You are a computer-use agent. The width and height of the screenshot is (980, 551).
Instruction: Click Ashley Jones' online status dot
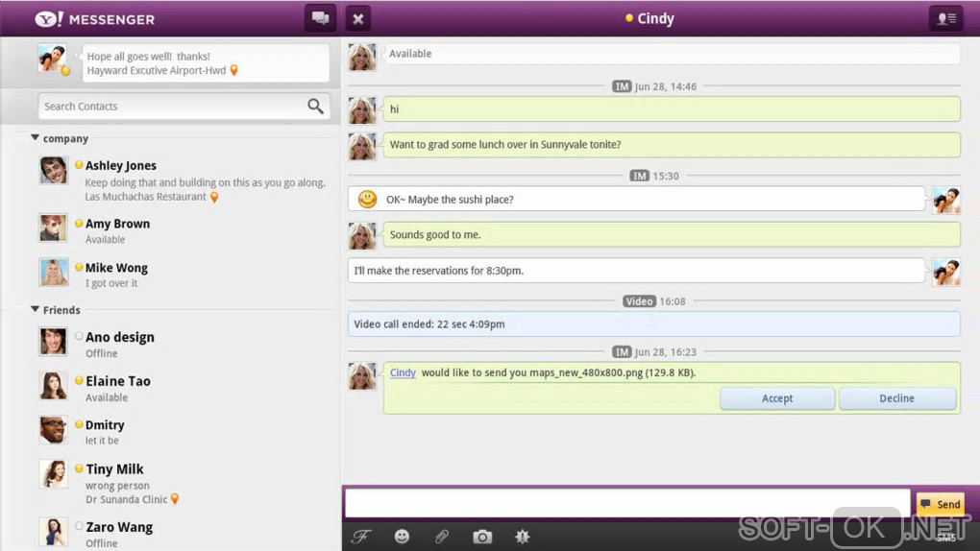(x=79, y=165)
